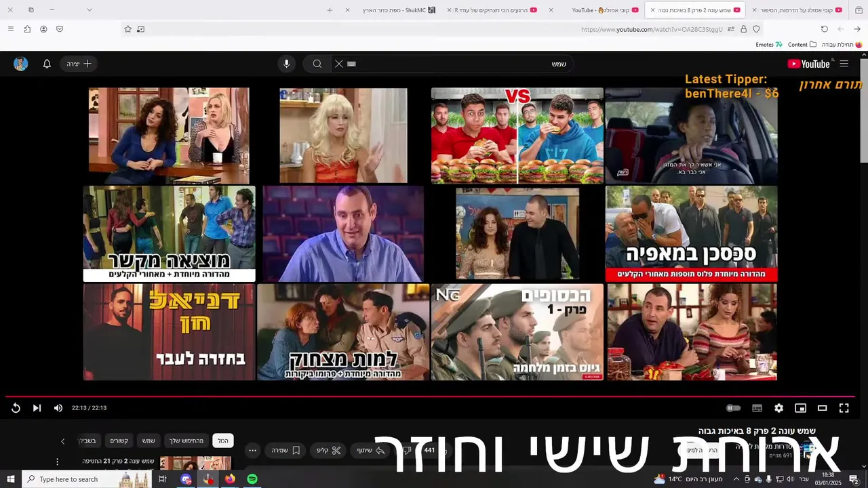Open the account avatar menu
The image size is (868, 488).
21,64
